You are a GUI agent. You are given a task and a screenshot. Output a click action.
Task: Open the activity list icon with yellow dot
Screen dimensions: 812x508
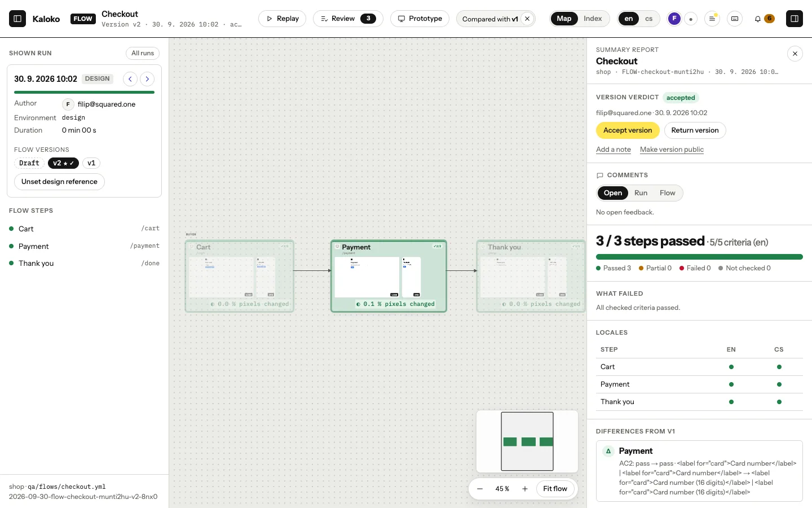coord(712,19)
